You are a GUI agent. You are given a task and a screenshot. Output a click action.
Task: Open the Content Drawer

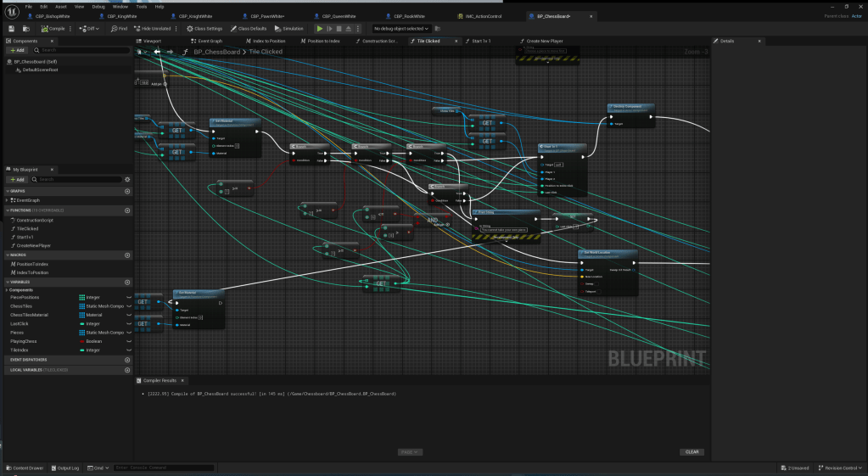click(x=26, y=468)
